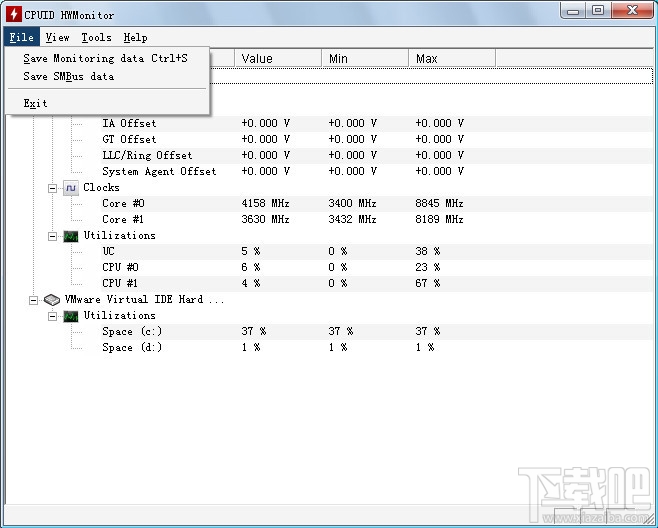Click the 3630 MHz Core #1 value
Image resolution: width=658 pixels, height=528 pixels.
click(x=265, y=220)
